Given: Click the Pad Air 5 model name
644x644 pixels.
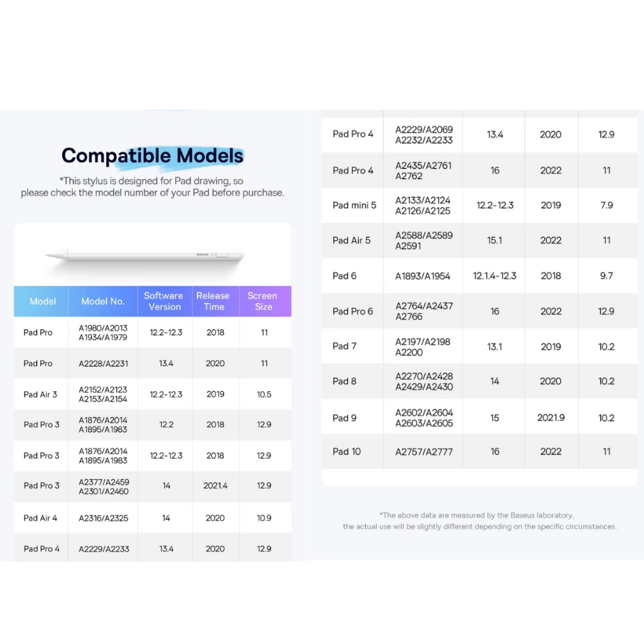Looking at the screenshot, I should point(352,240).
